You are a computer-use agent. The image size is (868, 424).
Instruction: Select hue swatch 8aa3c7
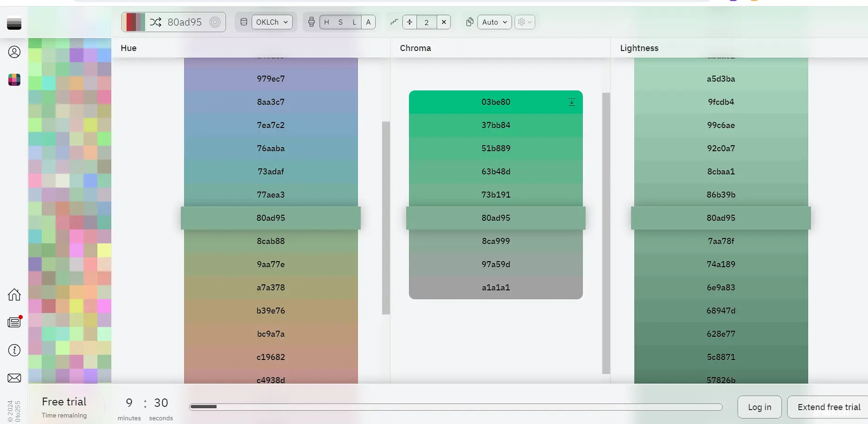click(x=271, y=102)
